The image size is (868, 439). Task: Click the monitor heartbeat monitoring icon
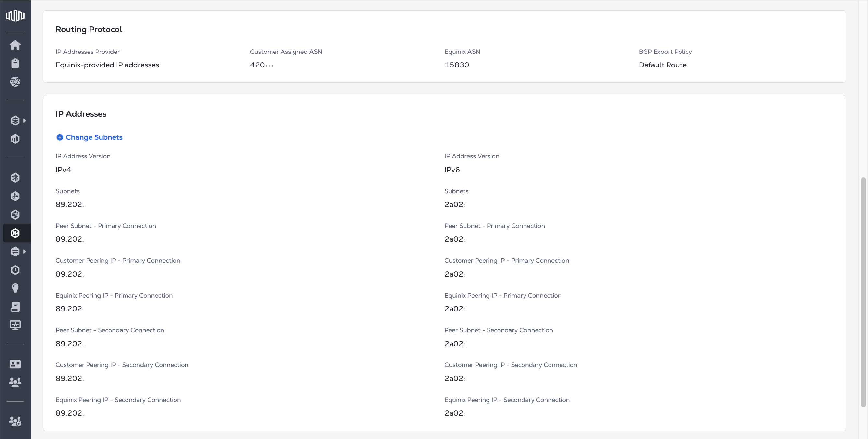15,325
